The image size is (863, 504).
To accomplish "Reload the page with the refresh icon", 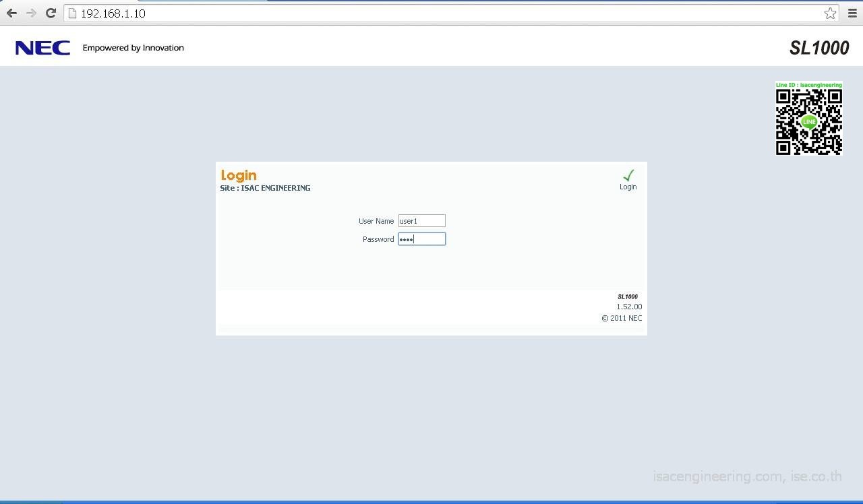I will [51, 13].
